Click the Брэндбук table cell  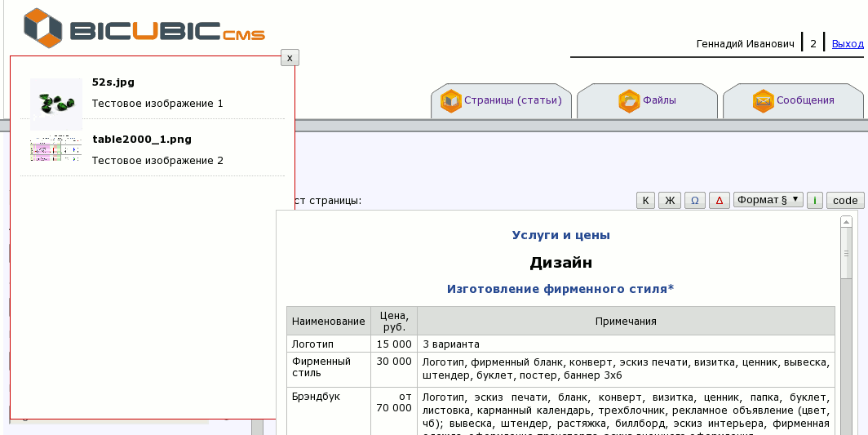[x=329, y=411]
